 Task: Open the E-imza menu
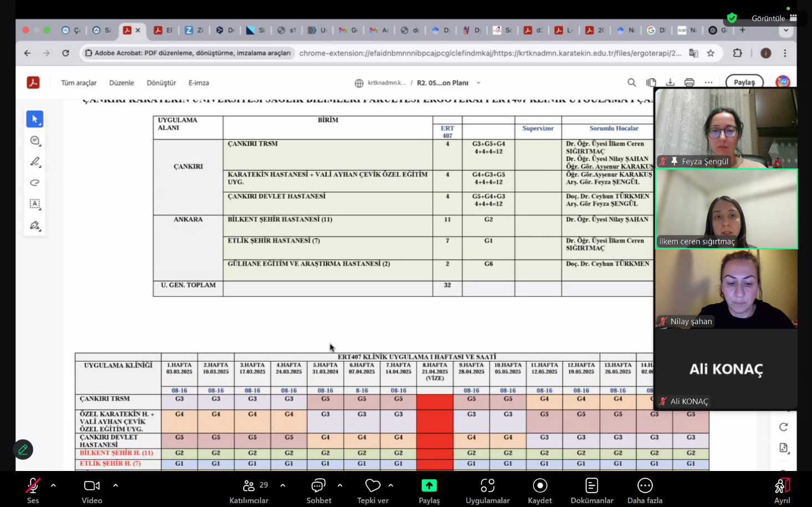pos(198,83)
